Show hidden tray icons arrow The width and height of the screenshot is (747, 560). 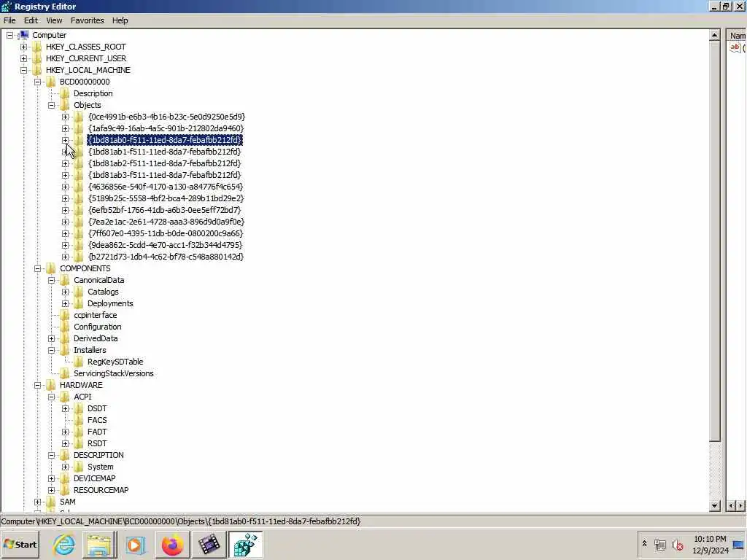pyautogui.click(x=644, y=544)
